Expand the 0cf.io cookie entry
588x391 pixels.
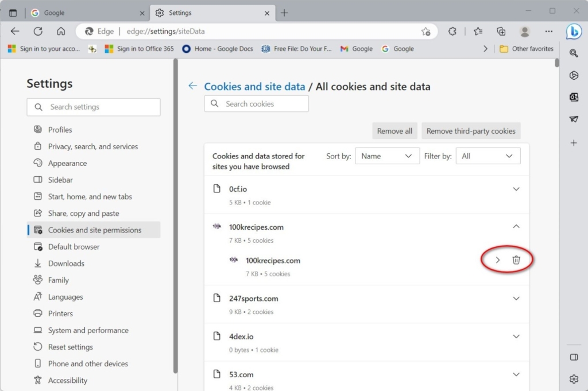tap(516, 188)
